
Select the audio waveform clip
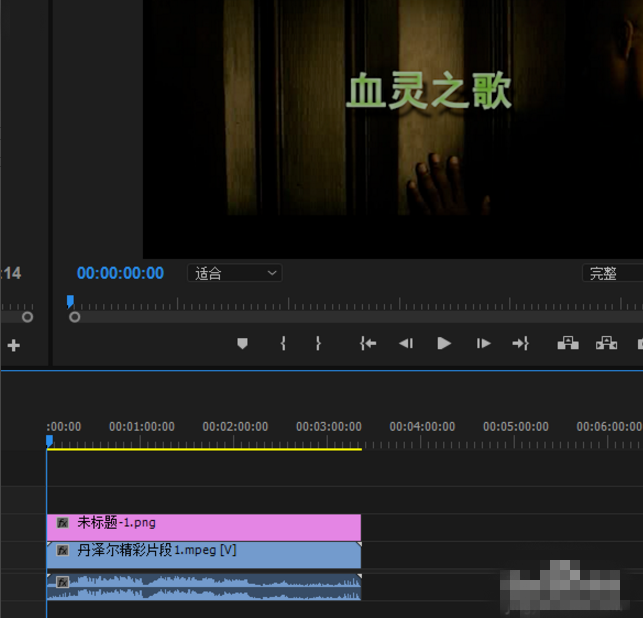click(x=204, y=587)
